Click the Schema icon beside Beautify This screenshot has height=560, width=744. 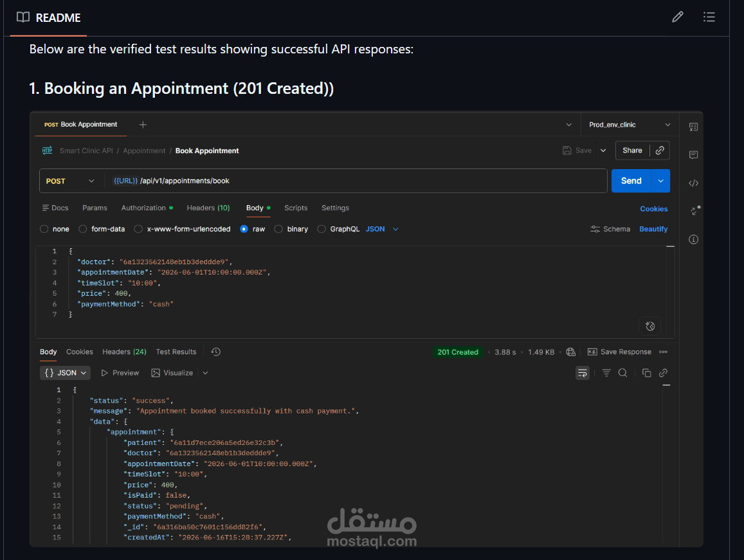point(595,229)
